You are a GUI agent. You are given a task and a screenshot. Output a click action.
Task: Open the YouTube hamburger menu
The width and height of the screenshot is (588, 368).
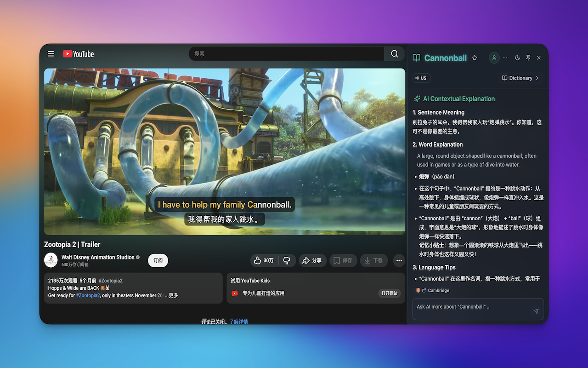pyautogui.click(x=51, y=54)
